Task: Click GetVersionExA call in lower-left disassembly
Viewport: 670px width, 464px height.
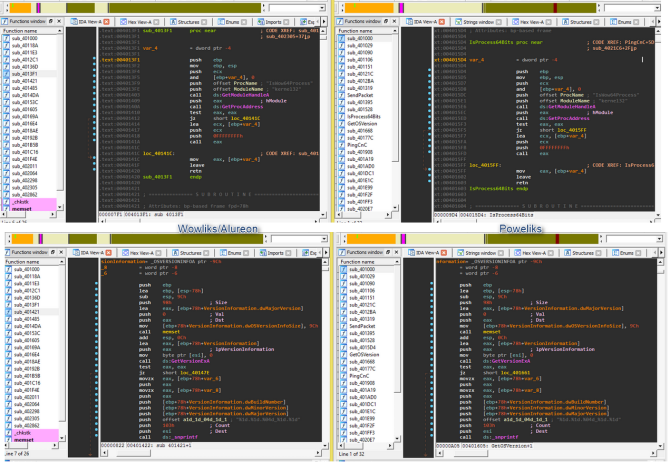Action: point(190,361)
